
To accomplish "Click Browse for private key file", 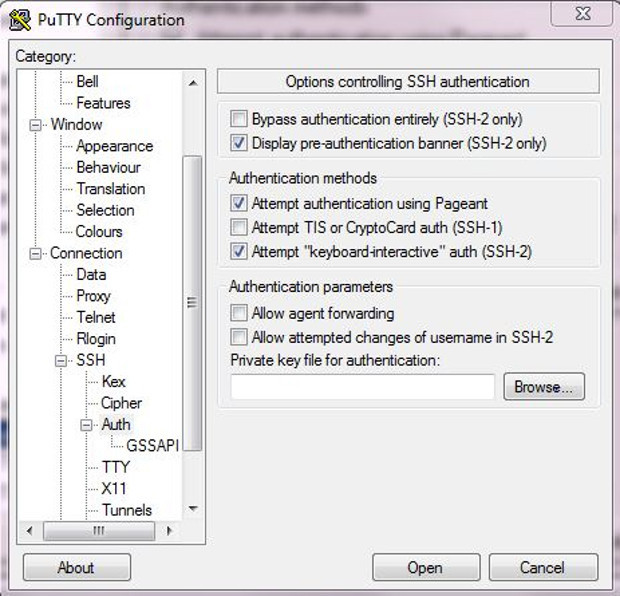I will point(544,387).
